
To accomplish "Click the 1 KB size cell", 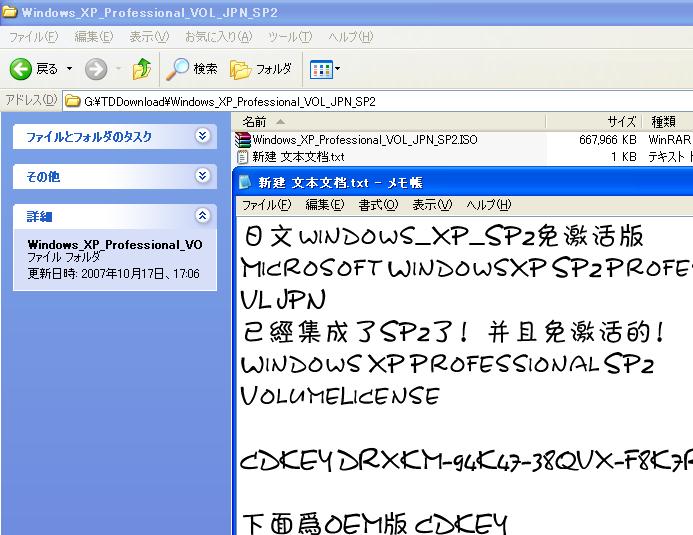I will click(624, 157).
